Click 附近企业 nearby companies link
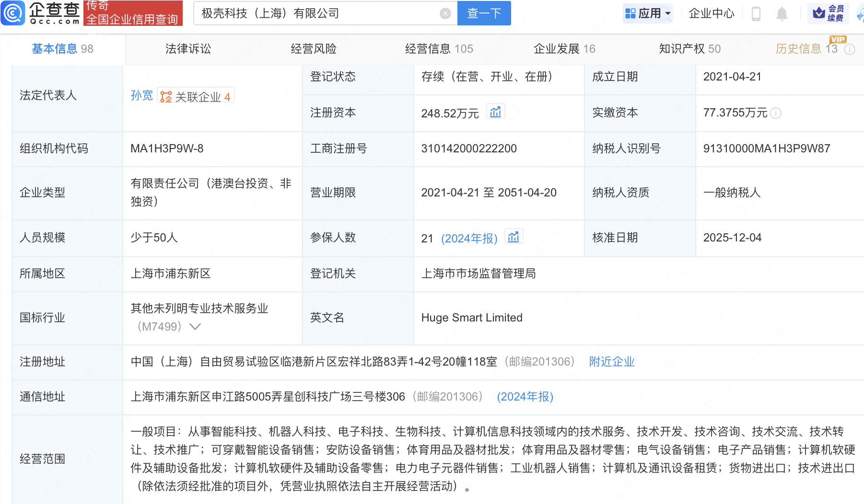 [611, 362]
